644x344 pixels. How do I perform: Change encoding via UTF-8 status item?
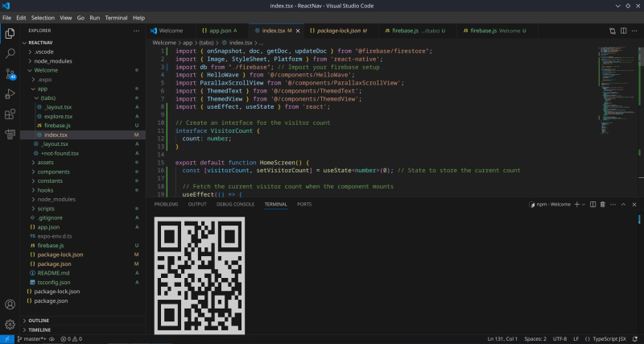click(x=559, y=339)
